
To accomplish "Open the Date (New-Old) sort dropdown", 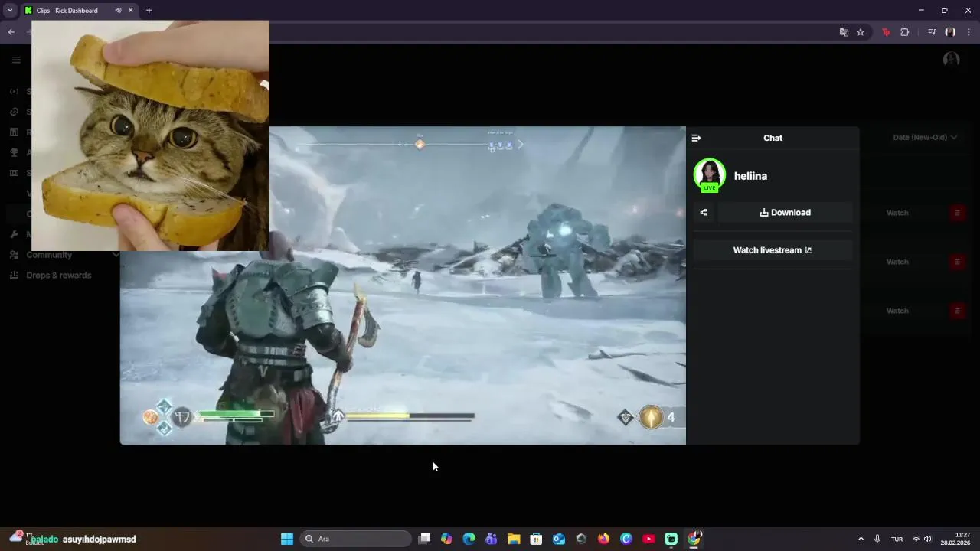I will [925, 138].
